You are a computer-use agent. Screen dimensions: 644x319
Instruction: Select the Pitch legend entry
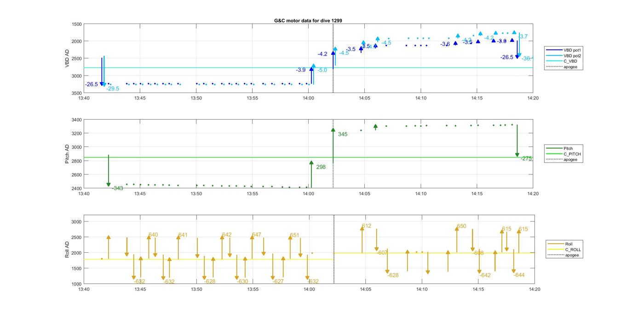pos(568,148)
